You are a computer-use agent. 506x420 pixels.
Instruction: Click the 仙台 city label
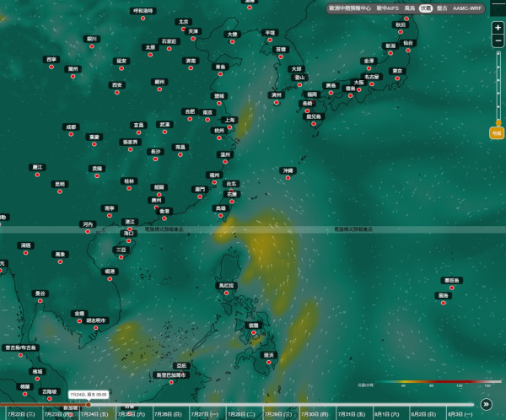click(x=408, y=43)
